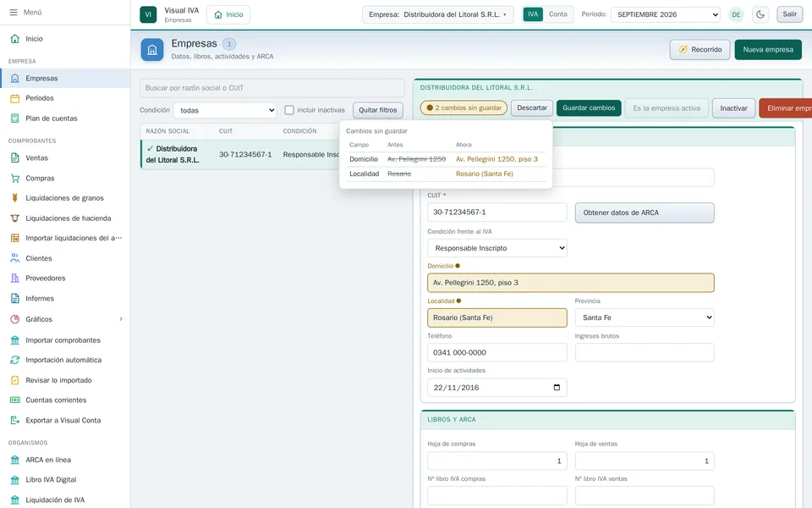The width and height of the screenshot is (812, 508).
Task: Click the Inicio house icon in sidebar
Action: [15, 38]
